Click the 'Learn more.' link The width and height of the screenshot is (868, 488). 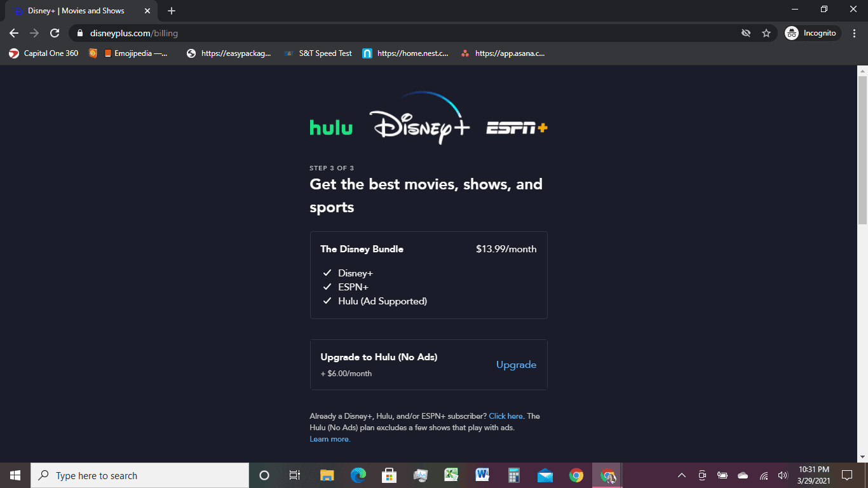330,439
